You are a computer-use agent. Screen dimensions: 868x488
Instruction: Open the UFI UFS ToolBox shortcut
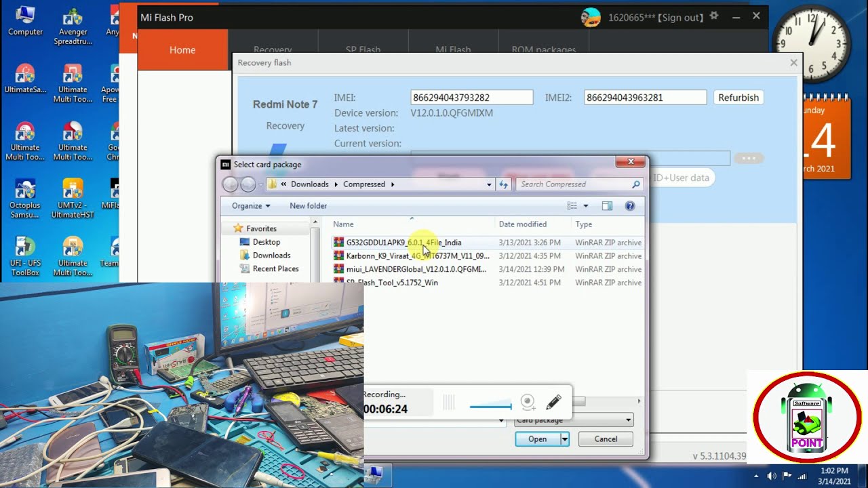[25, 257]
